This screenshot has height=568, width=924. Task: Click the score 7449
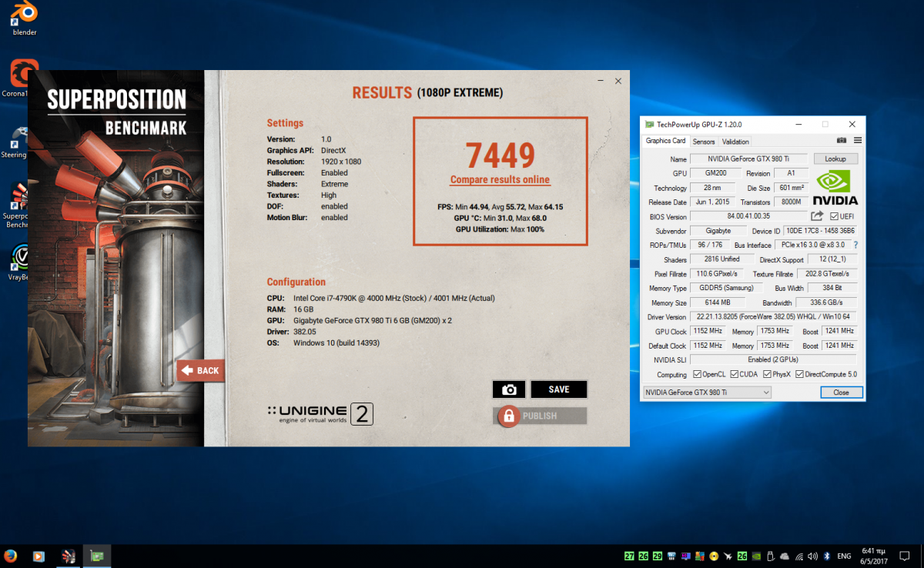click(x=500, y=155)
